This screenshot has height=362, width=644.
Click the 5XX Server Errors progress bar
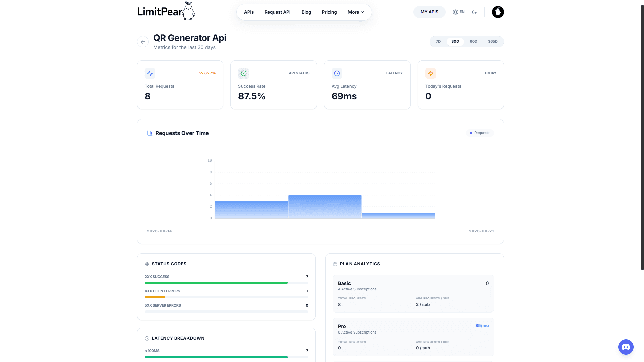pos(226,312)
